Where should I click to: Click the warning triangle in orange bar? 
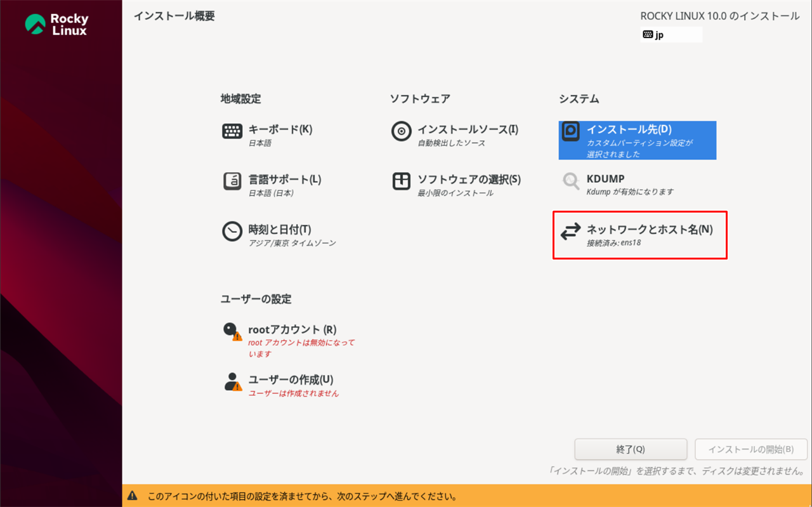pos(133,496)
